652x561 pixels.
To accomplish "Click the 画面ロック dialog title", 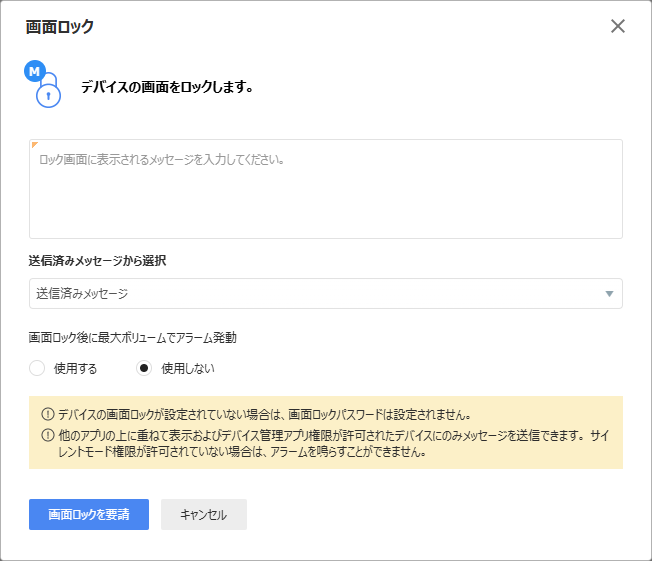I will pyautogui.click(x=60, y=27).
